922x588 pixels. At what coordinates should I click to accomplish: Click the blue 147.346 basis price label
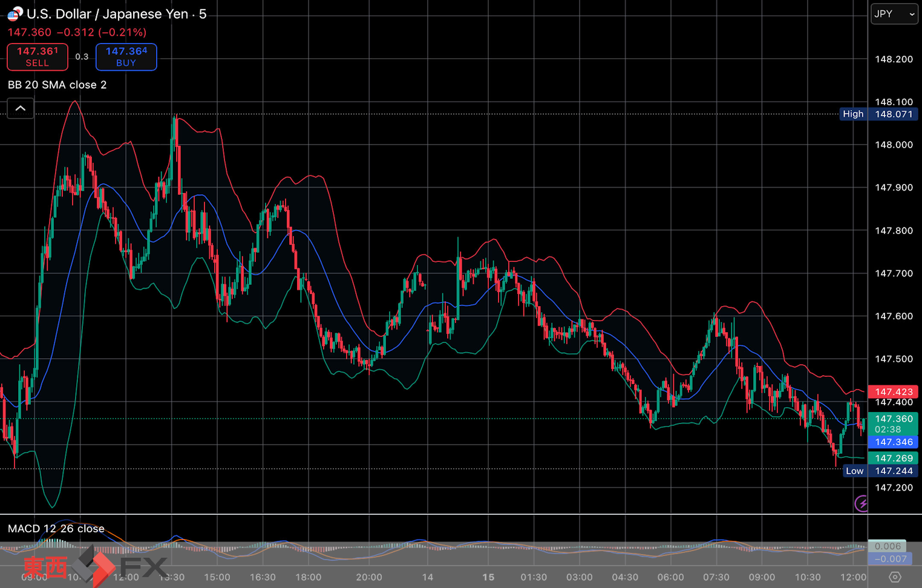click(x=894, y=442)
